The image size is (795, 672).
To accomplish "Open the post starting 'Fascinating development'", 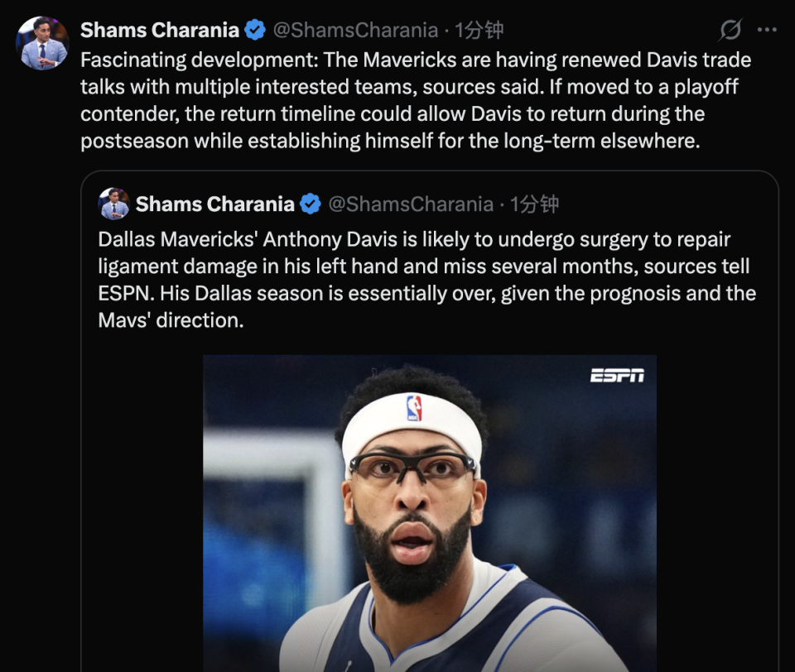I will [416, 100].
